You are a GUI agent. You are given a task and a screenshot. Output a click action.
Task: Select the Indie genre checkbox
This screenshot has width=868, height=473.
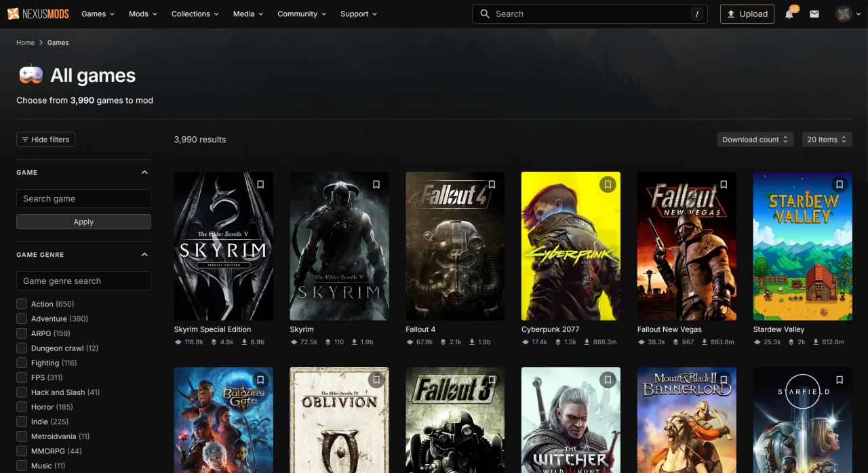coord(22,421)
